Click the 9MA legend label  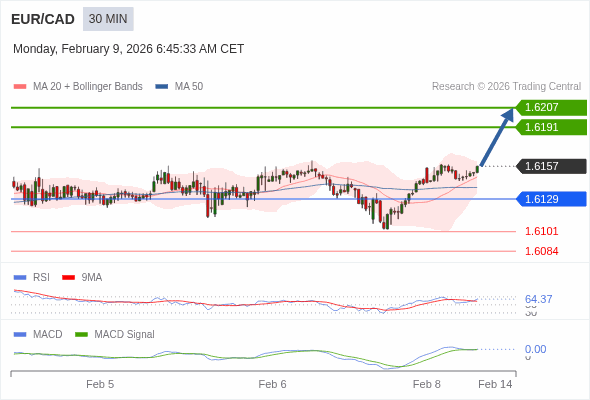92,277
